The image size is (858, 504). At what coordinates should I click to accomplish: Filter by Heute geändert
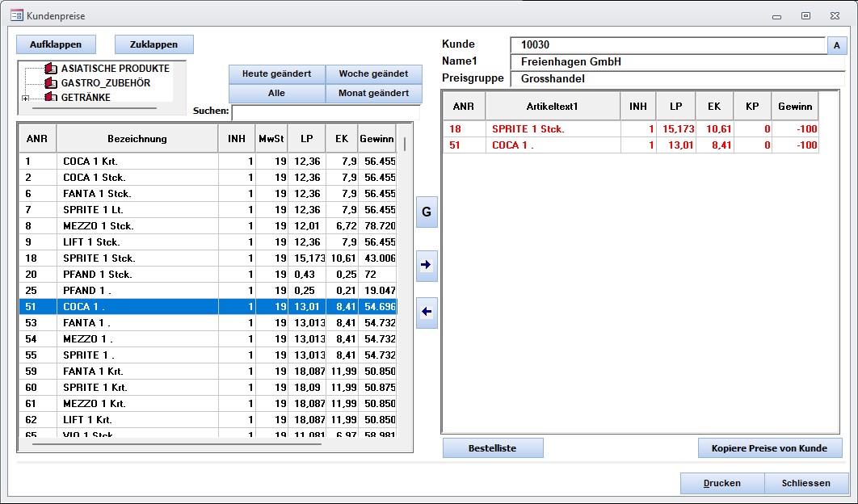(x=276, y=74)
